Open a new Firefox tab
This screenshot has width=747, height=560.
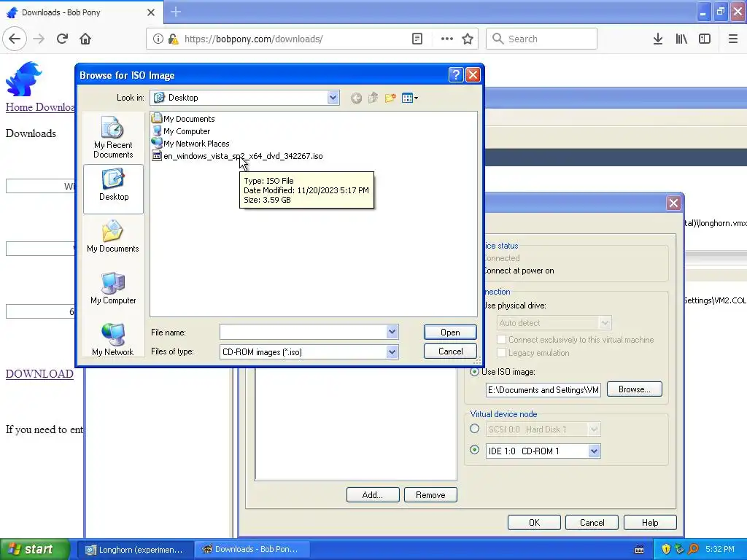(176, 12)
